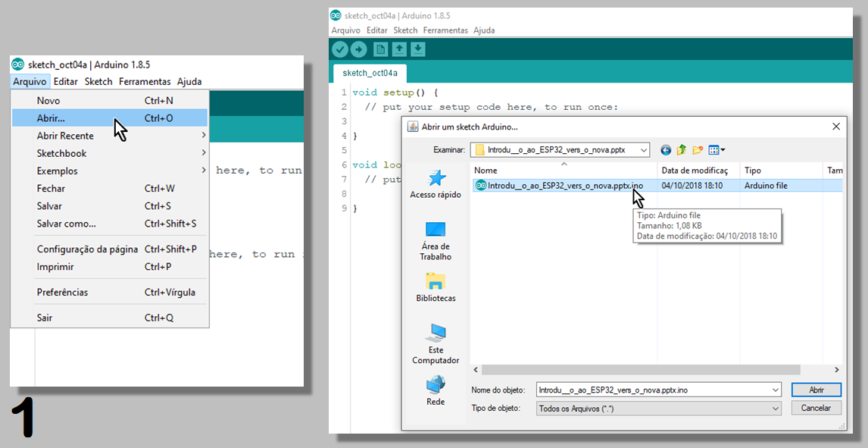Expand the Tipo de objeto dropdown
The width and height of the screenshot is (868, 448).
[x=775, y=408]
